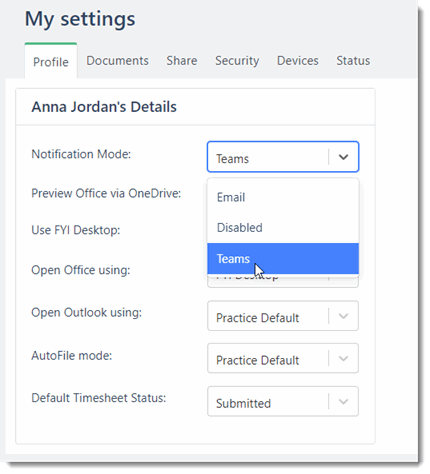This screenshot has height=474, width=430.
Task: Open the Status tab
Action: coord(353,61)
